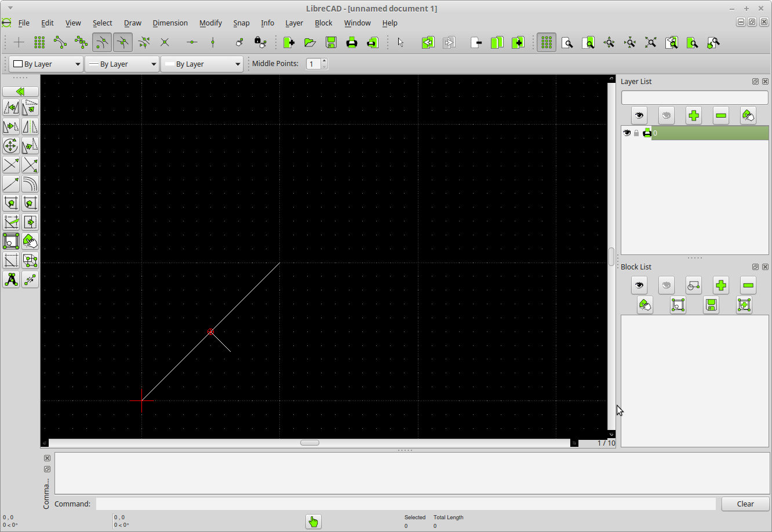Open the Snap menu
The image size is (772, 532).
(241, 23)
